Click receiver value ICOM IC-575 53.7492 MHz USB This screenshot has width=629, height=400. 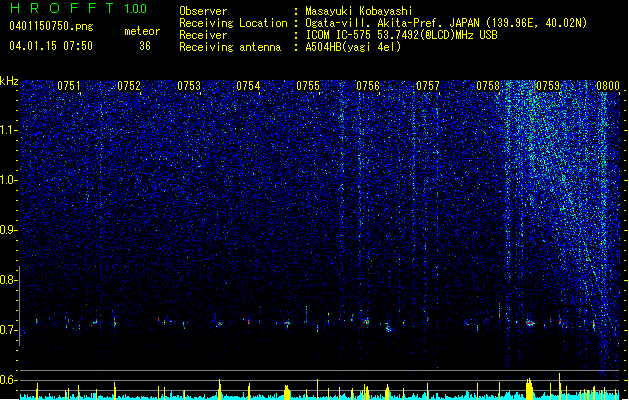pyautogui.click(x=401, y=35)
